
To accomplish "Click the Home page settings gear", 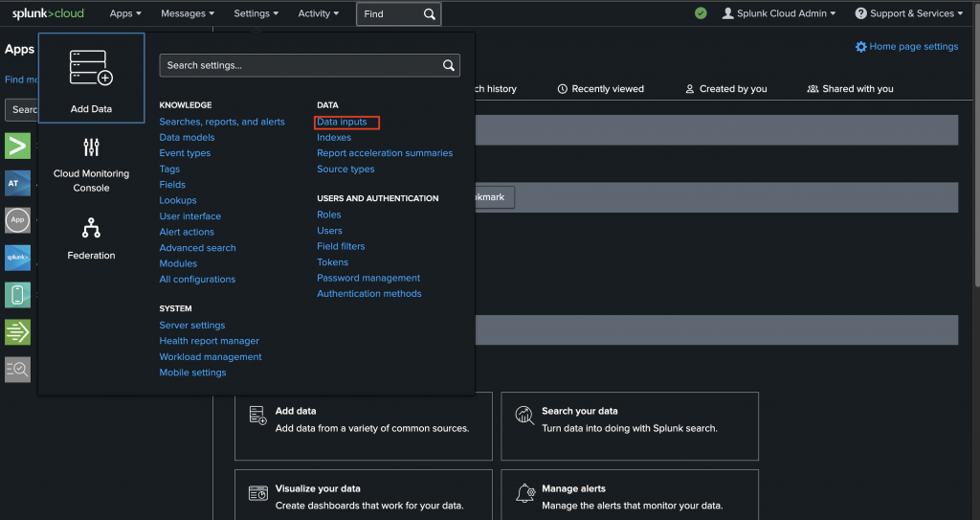I will tap(860, 47).
